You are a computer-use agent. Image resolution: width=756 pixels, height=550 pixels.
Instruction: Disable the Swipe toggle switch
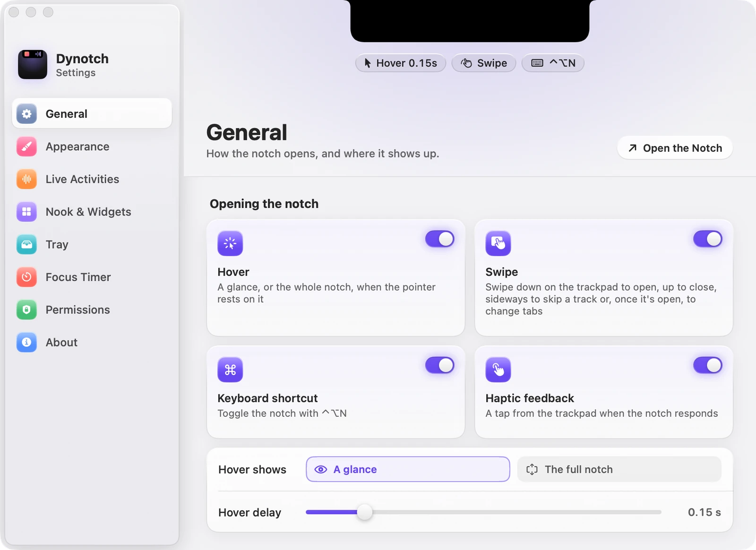coord(708,239)
